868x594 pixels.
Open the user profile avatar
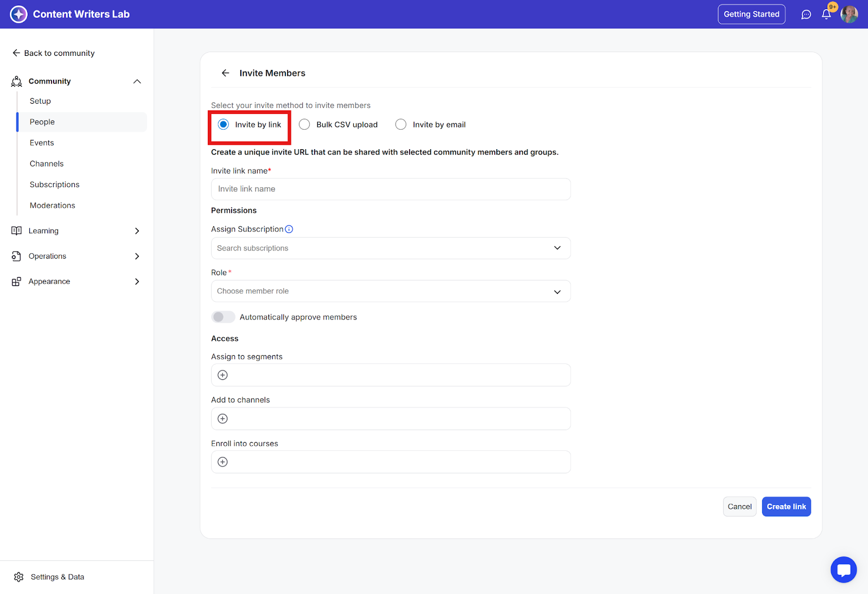tap(849, 15)
